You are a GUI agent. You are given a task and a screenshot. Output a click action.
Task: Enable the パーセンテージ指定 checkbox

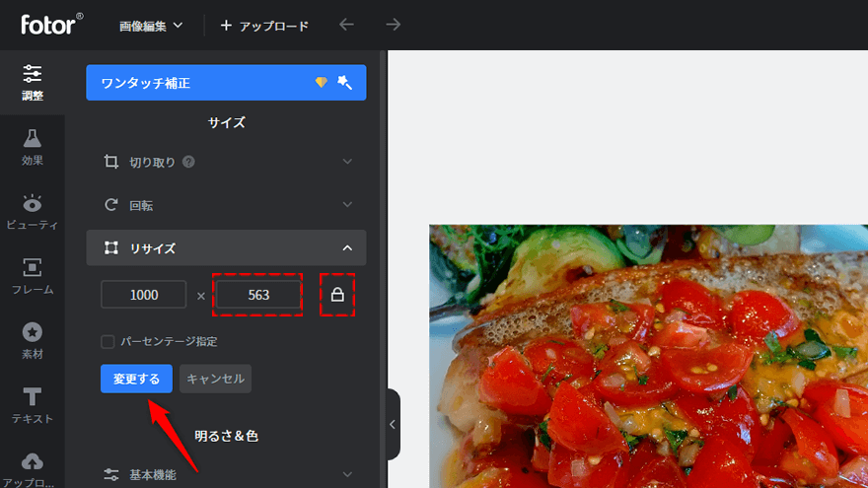(108, 341)
